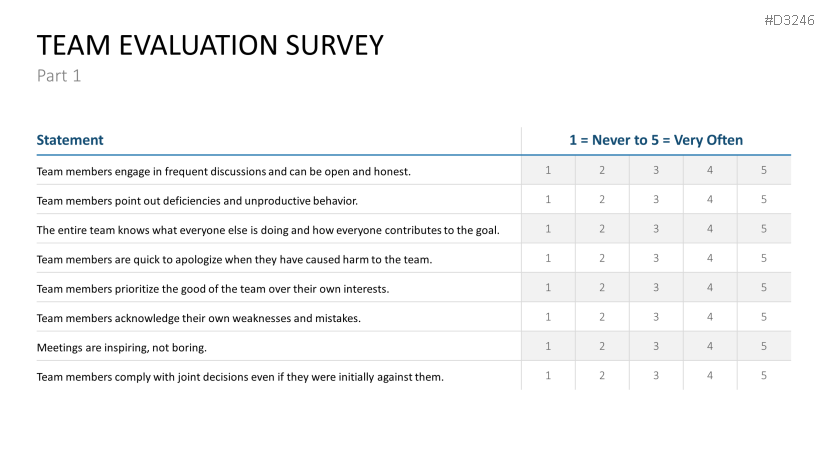Viewport: 829px width, 466px height.
Task: Pick rating 1 for acknowledging weaknesses and mistakes
Action: (x=548, y=317)
